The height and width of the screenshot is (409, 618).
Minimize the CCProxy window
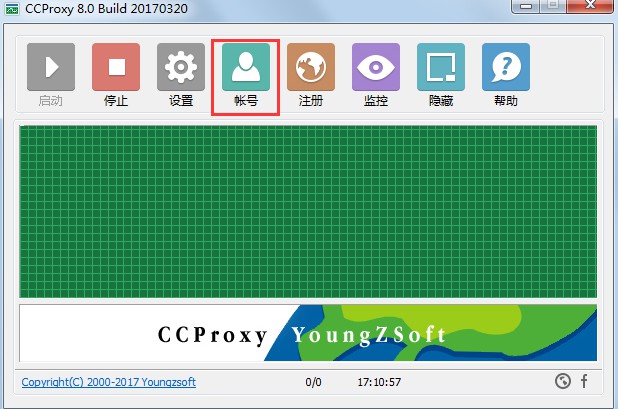click(526, 6)
